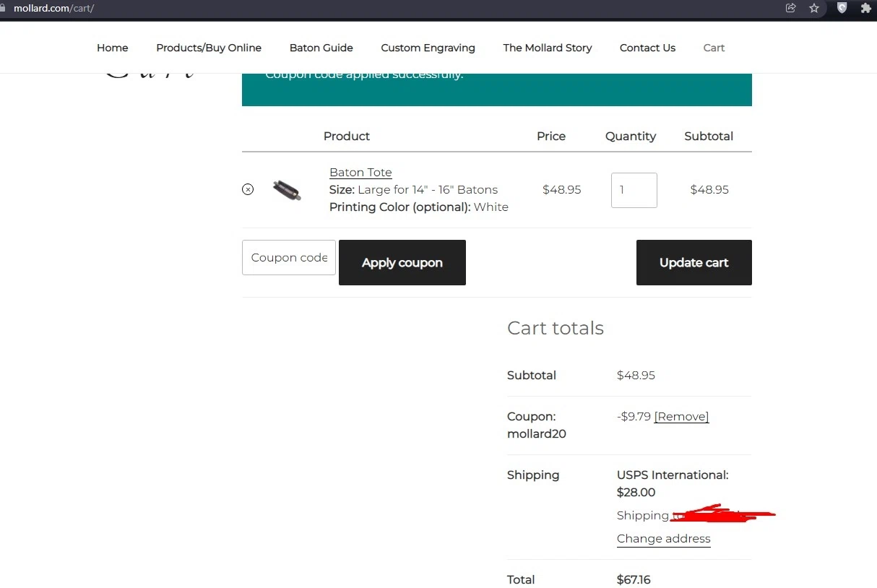
Task: Open the Baton Tote product link
Action: point(360,172)
